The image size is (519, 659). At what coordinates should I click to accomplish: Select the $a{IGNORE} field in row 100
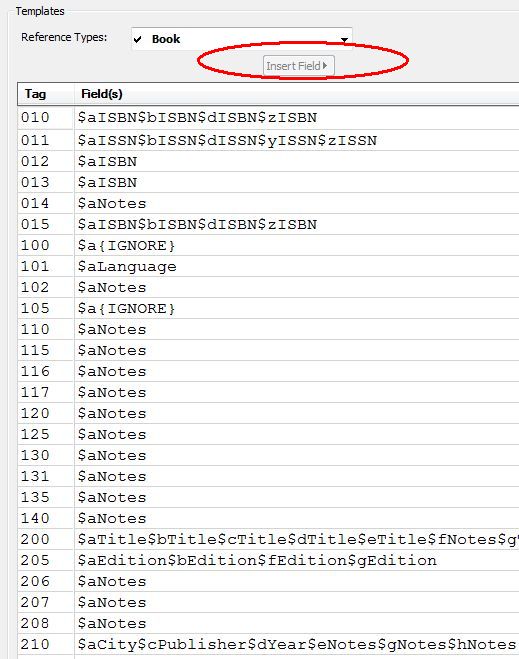coord(126,245)
